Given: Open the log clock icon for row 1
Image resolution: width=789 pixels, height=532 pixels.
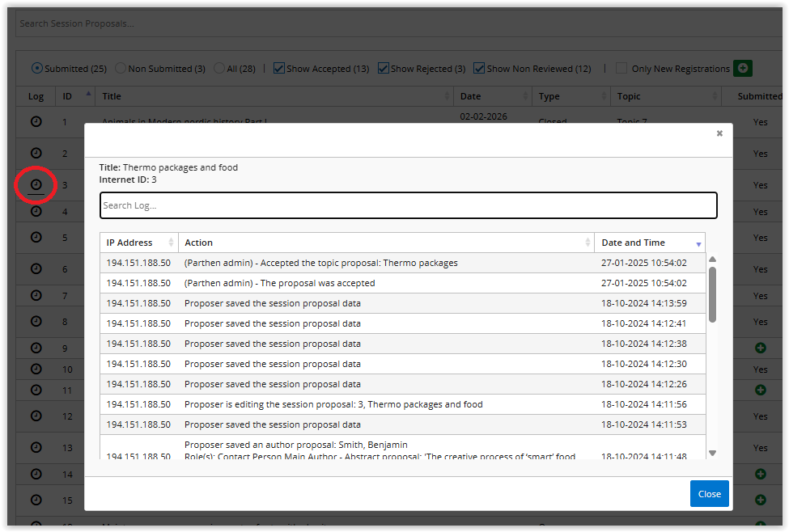Looking at the screenshot, I should (36, 121).
